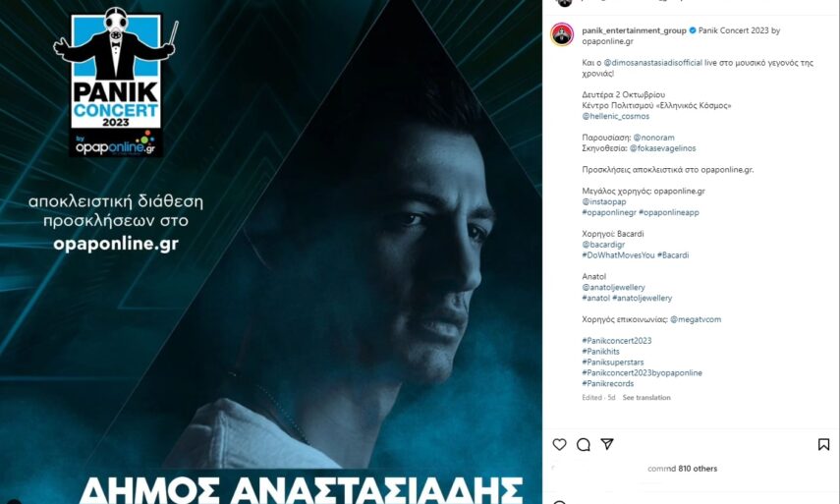
Task: Open comments via the speech bubble icon
Action: [584, 444]
